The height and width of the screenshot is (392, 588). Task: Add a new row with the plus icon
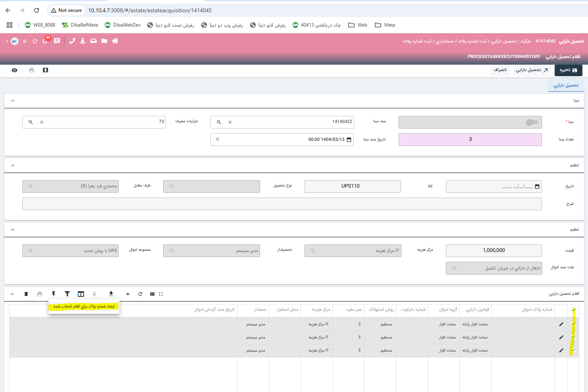pos(128,294)
